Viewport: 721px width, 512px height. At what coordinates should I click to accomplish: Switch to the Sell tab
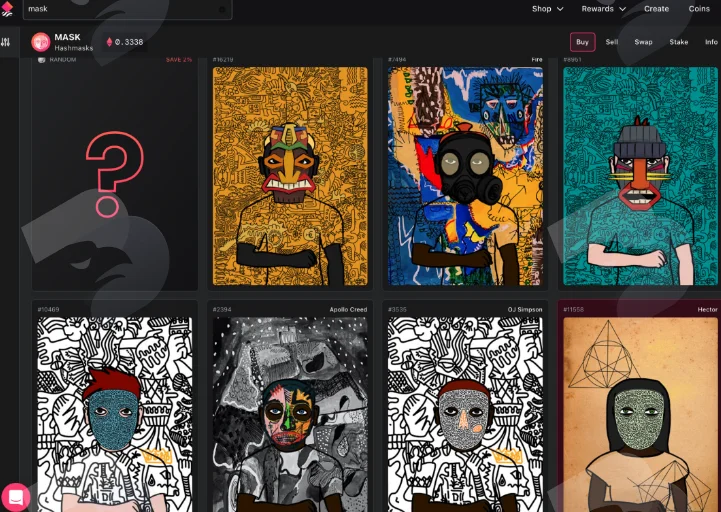click(612, 42)
